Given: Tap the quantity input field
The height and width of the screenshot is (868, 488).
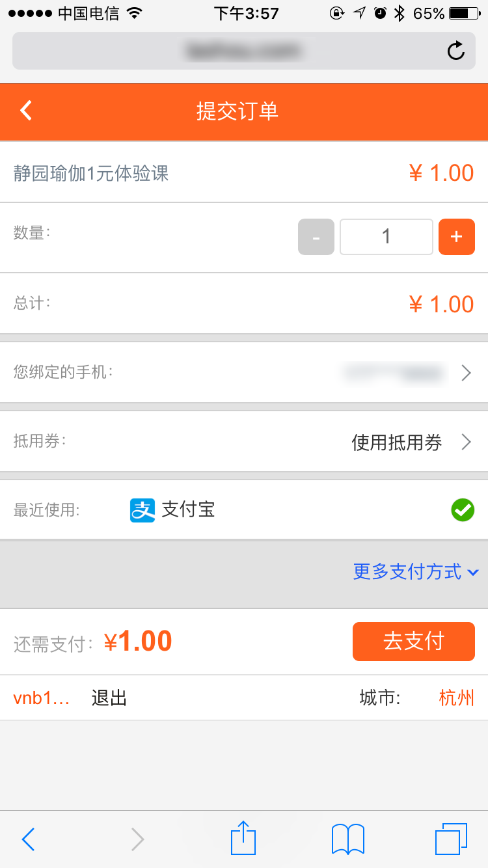Looking at the screenshot, I should click(386, 237).
